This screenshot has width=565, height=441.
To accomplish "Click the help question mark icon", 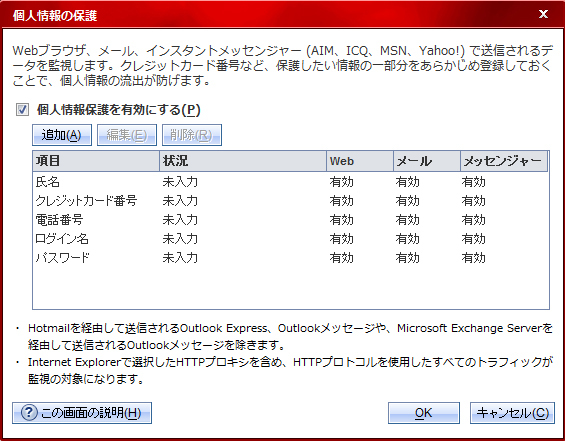I will 29,413.
